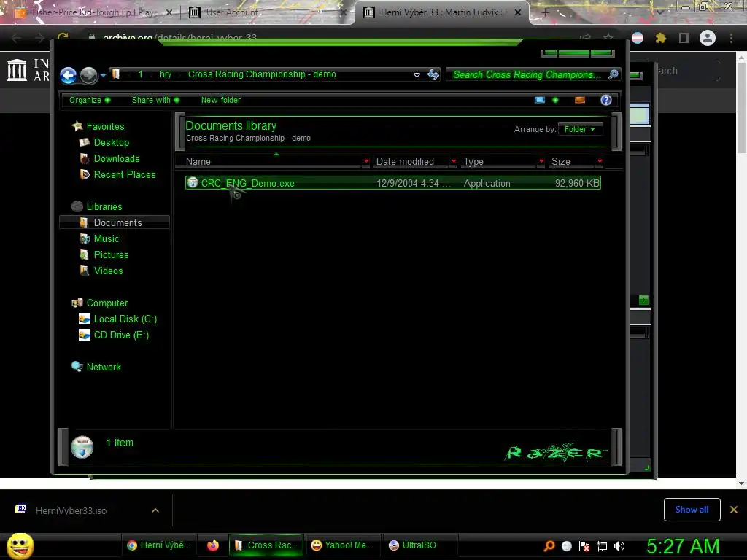
Task: Open Chrome profile avatar
Action: click(708, 38)
